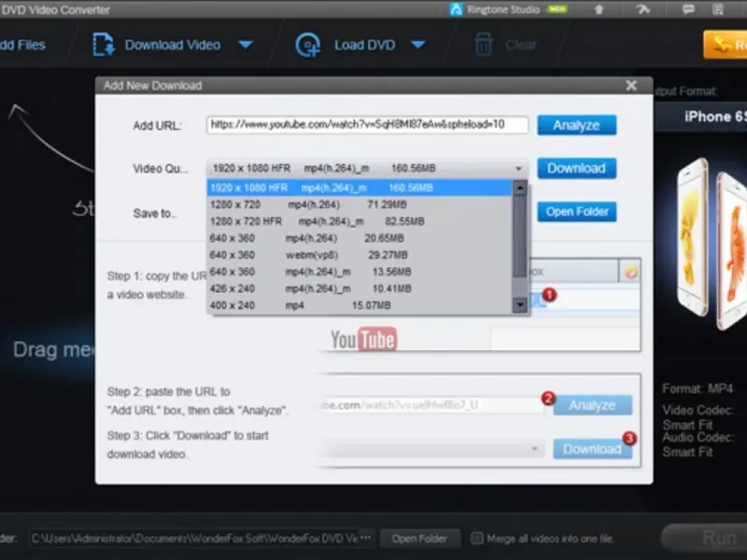Viewport: 747px width, 560px height.
Task: Click the Run button
Action: tap(705, 538)
